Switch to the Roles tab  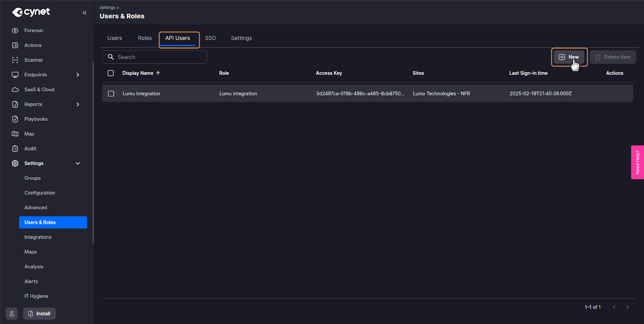click(x=145, y=38)
